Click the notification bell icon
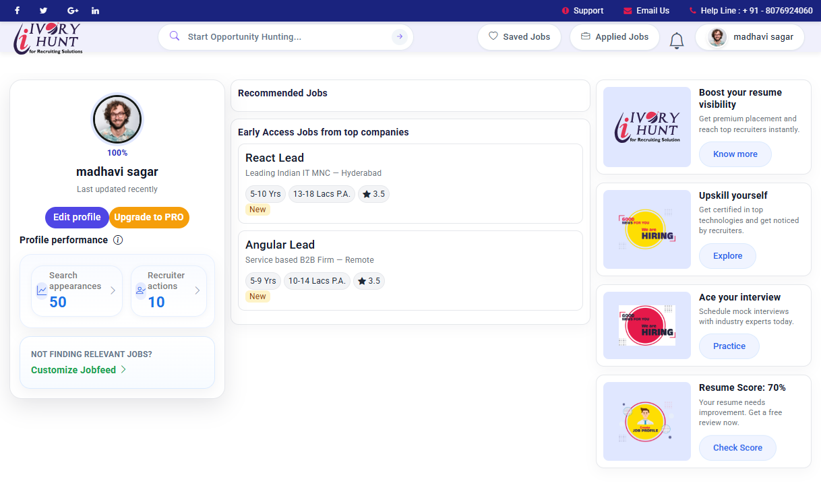This screenshot has width=821, height=504. pyautogui.click(x=677, y=40)
